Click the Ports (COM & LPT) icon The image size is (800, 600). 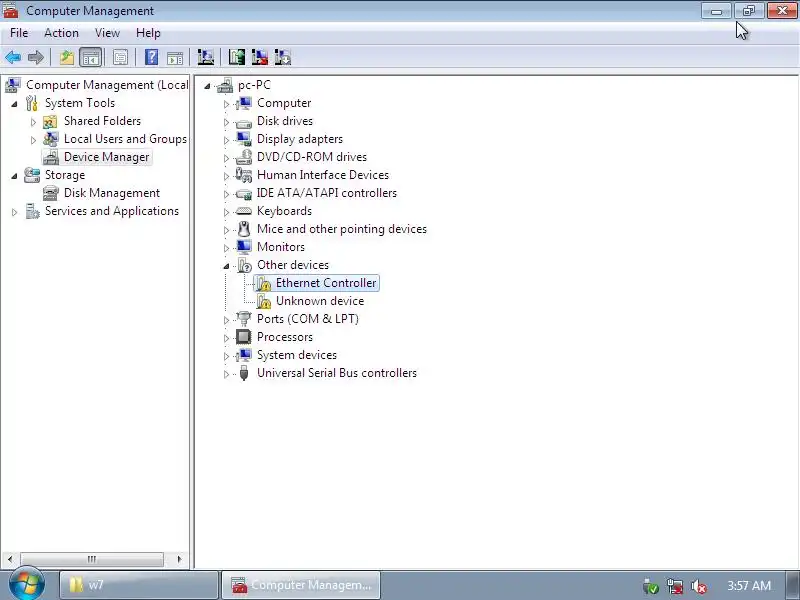[244, 319]
